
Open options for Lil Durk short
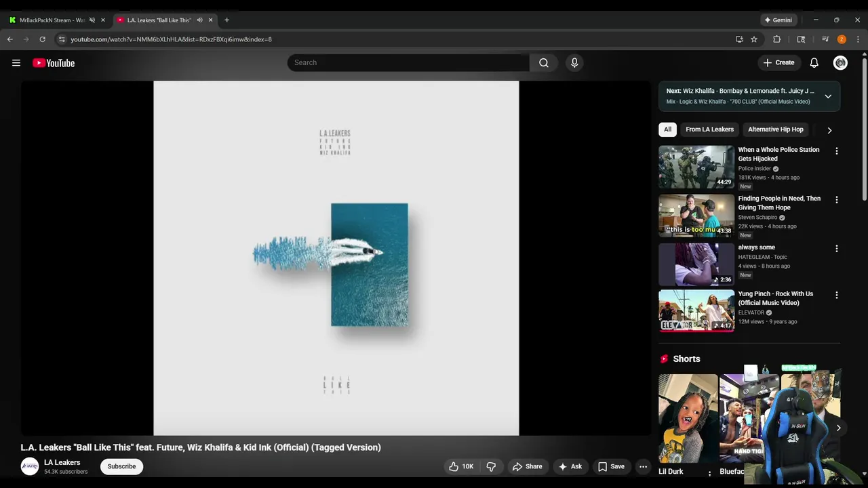click(710, 474)
